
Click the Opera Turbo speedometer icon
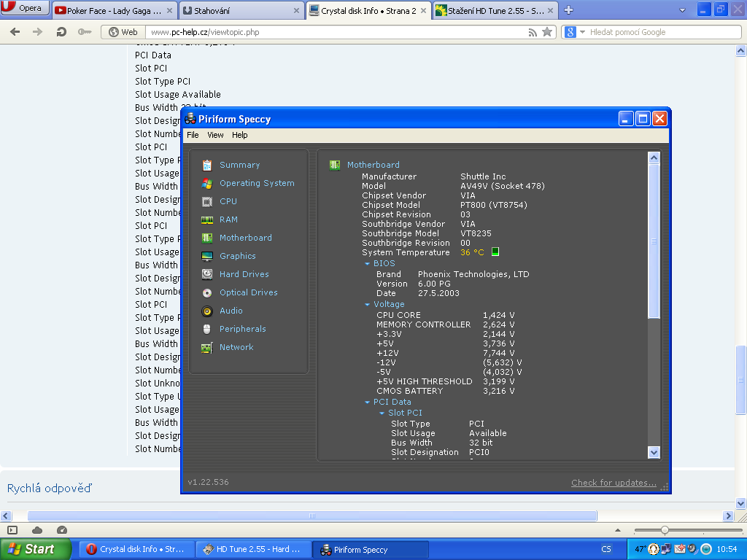click(x=62, y=530)
